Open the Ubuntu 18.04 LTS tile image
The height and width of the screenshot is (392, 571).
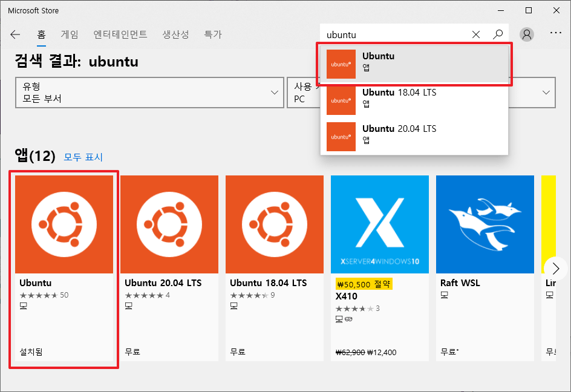click(x=275, y=224)
